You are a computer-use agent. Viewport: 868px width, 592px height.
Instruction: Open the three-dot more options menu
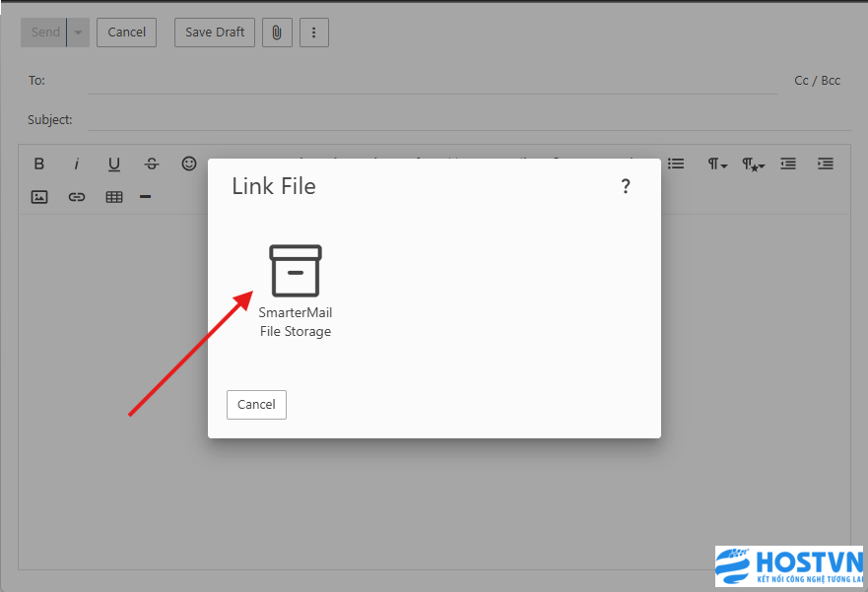(x=313, y=33)
